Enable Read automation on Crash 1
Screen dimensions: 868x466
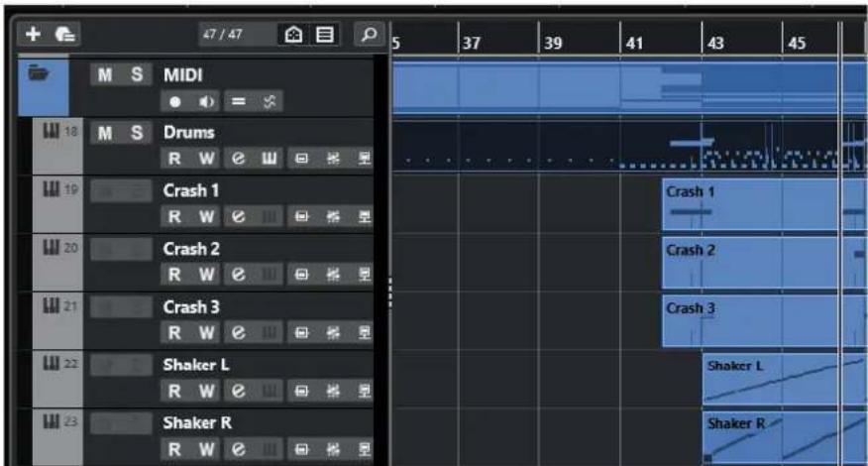point(175,217)
